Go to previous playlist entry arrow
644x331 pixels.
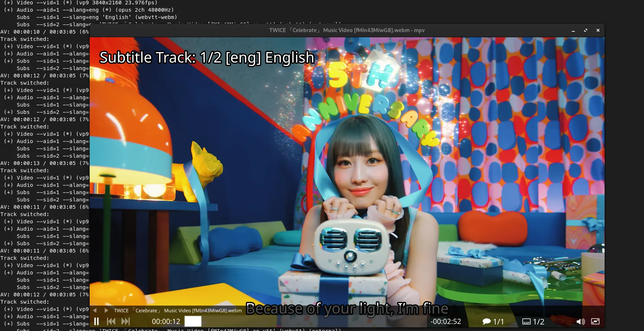[x=95, y=310]
